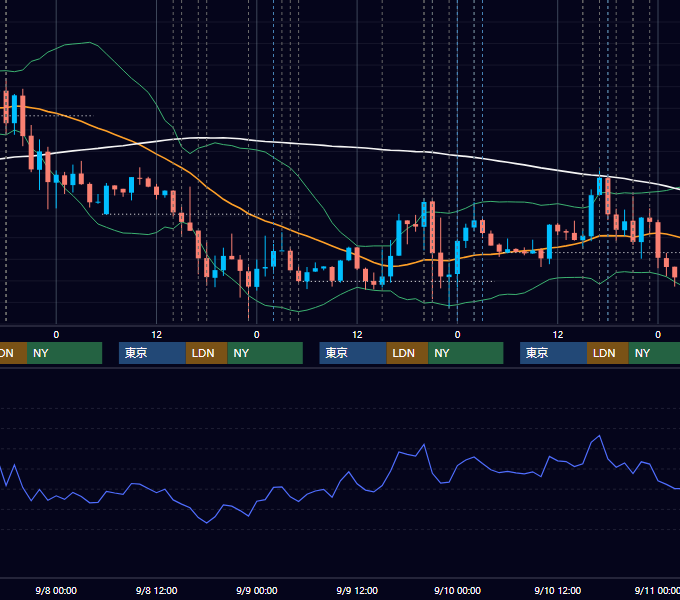This screenshot has width=680, height=600.
Task: Click the 9/10 12:00 time axis label
Action: (x=558, y=590)
